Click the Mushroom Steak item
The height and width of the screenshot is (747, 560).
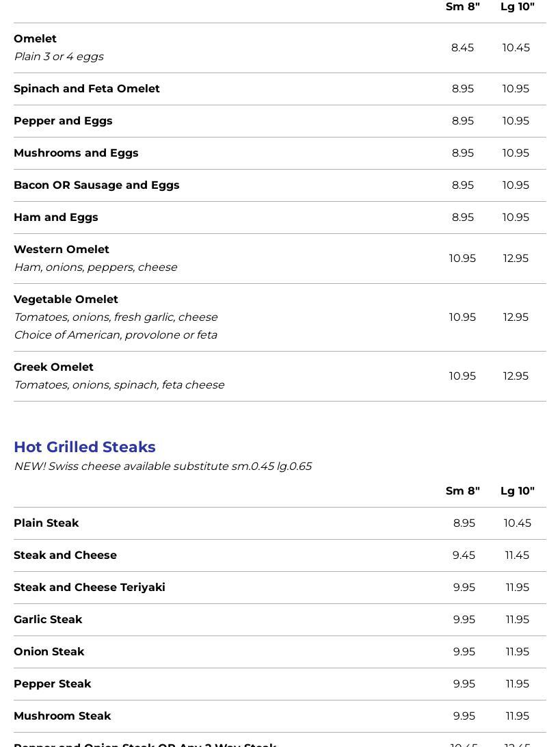point(62,716)
